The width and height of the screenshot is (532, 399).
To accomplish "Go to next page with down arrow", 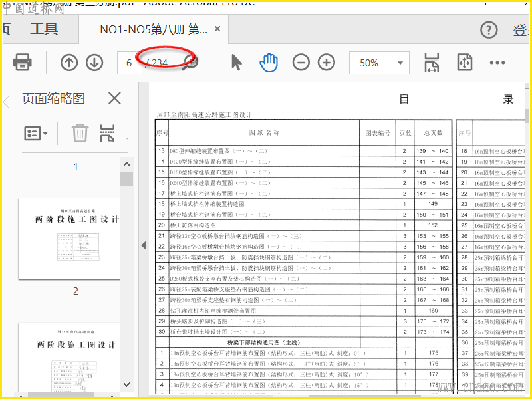I will point(94,63).
